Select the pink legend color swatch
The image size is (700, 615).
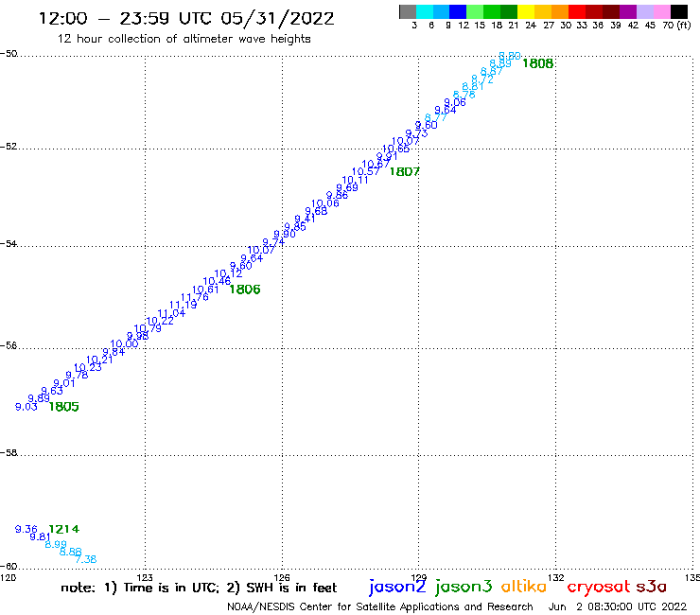click(661, 11)
